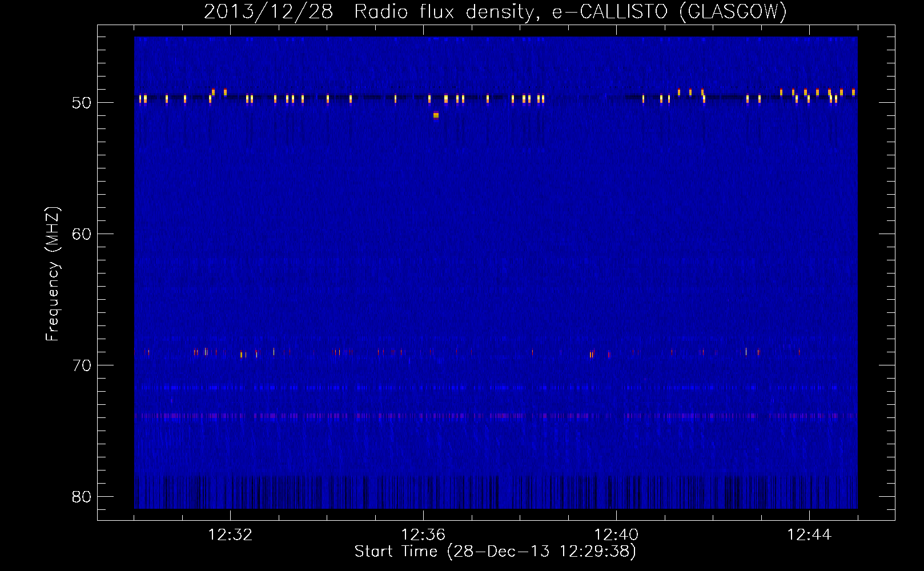Click the 50 frequency tick label
The height and width of the screenshot is (571, 924).
(x=82, y=103)
